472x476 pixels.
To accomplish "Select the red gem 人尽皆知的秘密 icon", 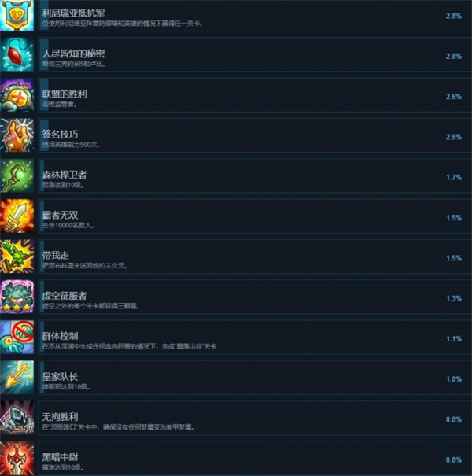I will 17,54.
